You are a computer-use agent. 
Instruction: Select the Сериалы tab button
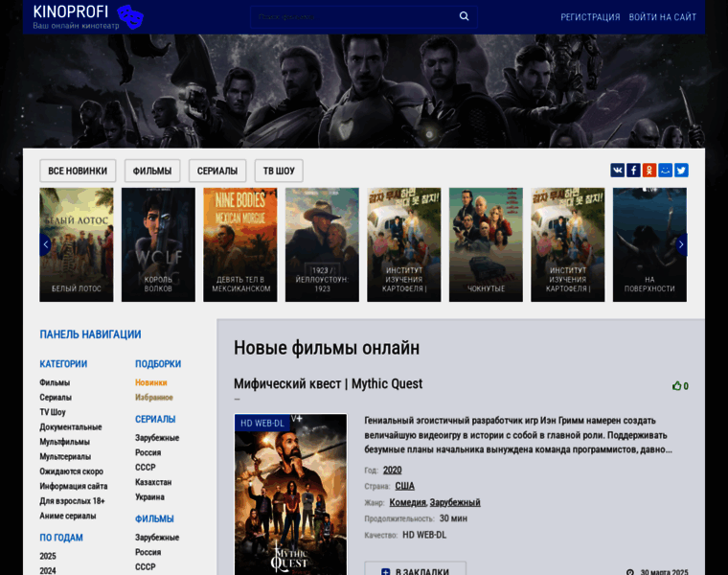217,171
